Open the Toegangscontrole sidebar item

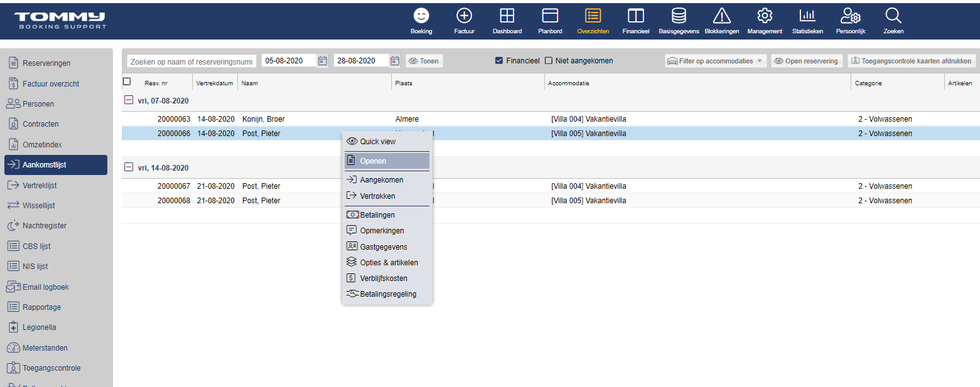[56, 368]
